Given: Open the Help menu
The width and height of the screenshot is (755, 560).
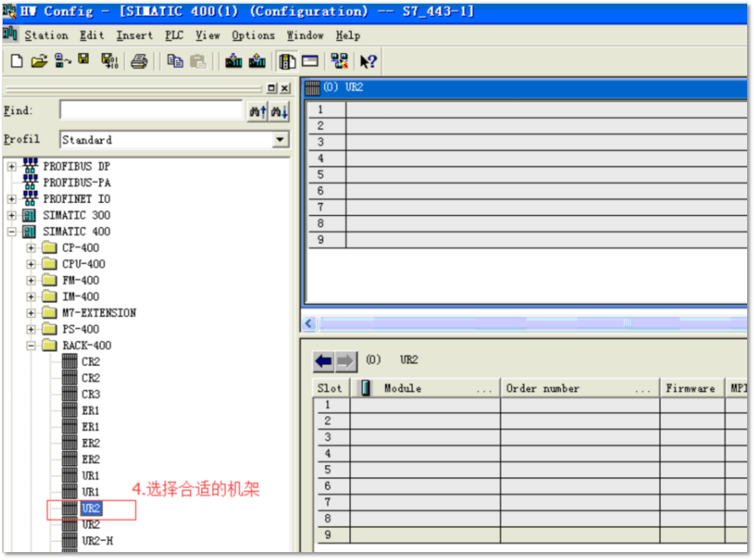Looking at the screenshot, I should [347, 36].
